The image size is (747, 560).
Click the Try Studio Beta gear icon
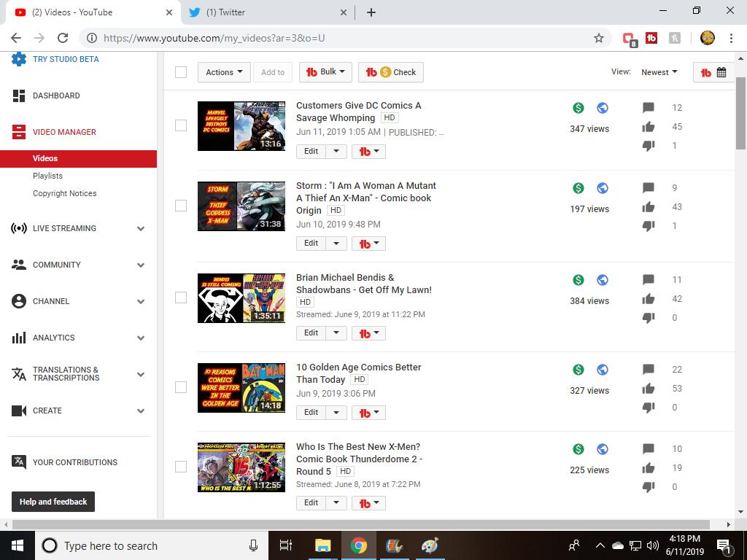click(18, 59)
